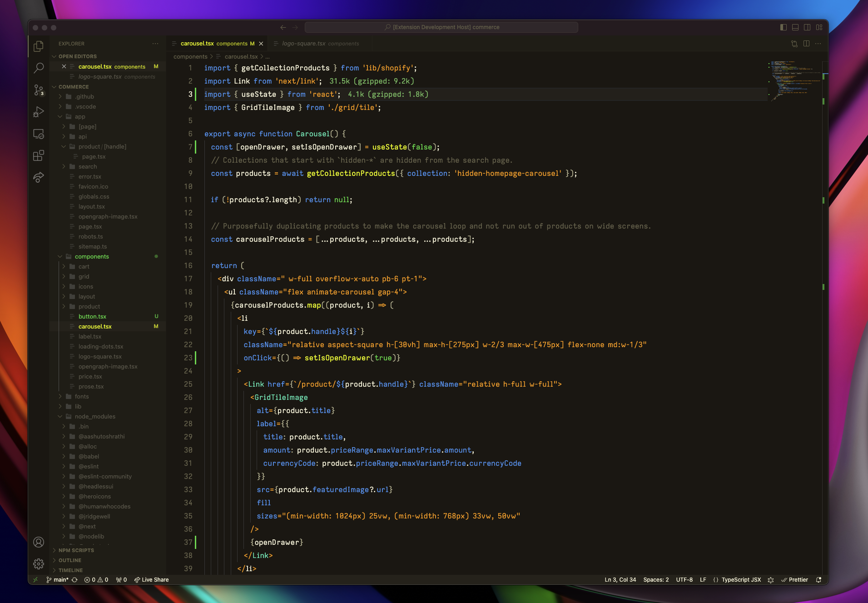Open Accounts icon in activity bar

click(x=39, y=542)
